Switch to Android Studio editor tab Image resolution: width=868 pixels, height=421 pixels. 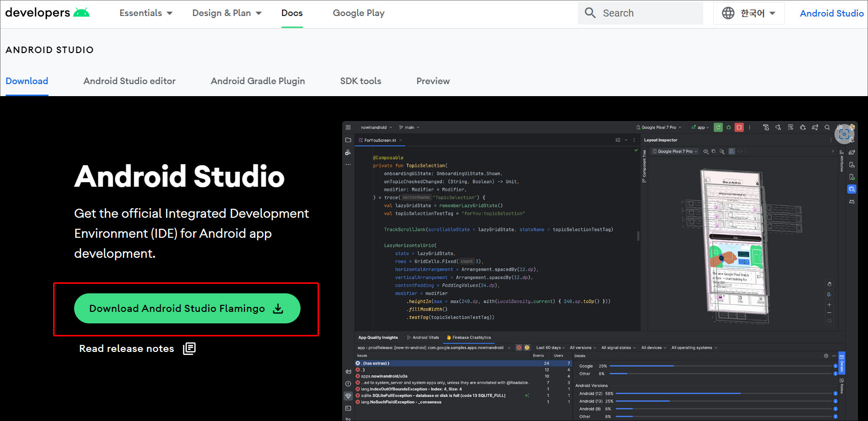coord(129,81)
